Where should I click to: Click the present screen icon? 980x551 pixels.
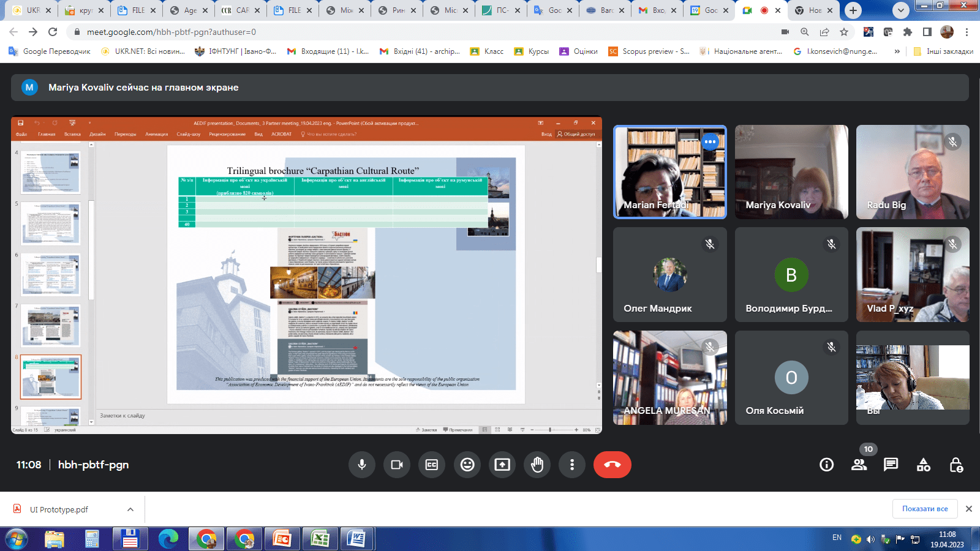[502, 465]
